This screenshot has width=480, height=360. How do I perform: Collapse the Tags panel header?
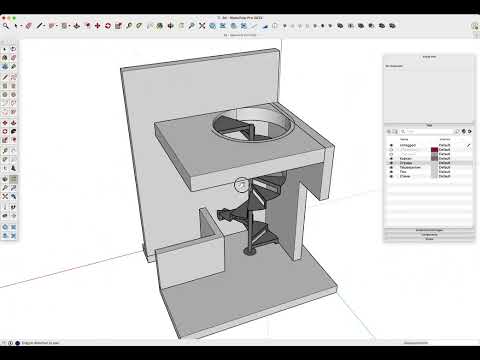tap(429, 125)
